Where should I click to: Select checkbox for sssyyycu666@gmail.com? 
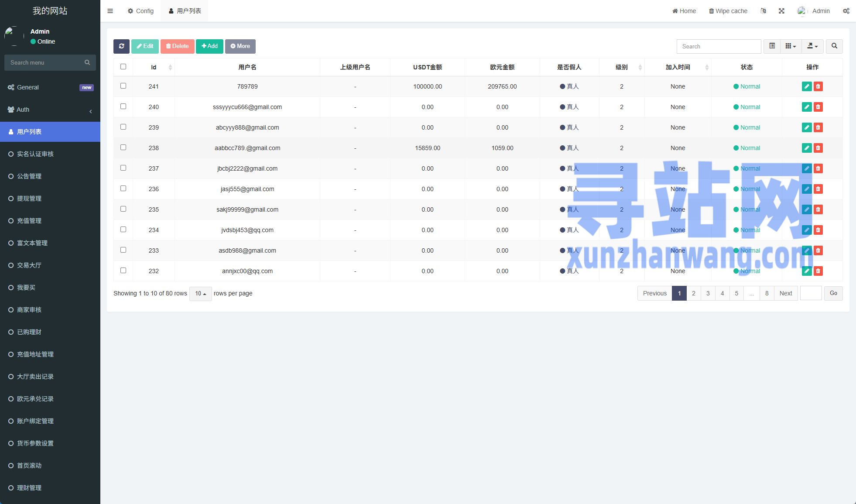pyautogui.click(x=123, y=106)
